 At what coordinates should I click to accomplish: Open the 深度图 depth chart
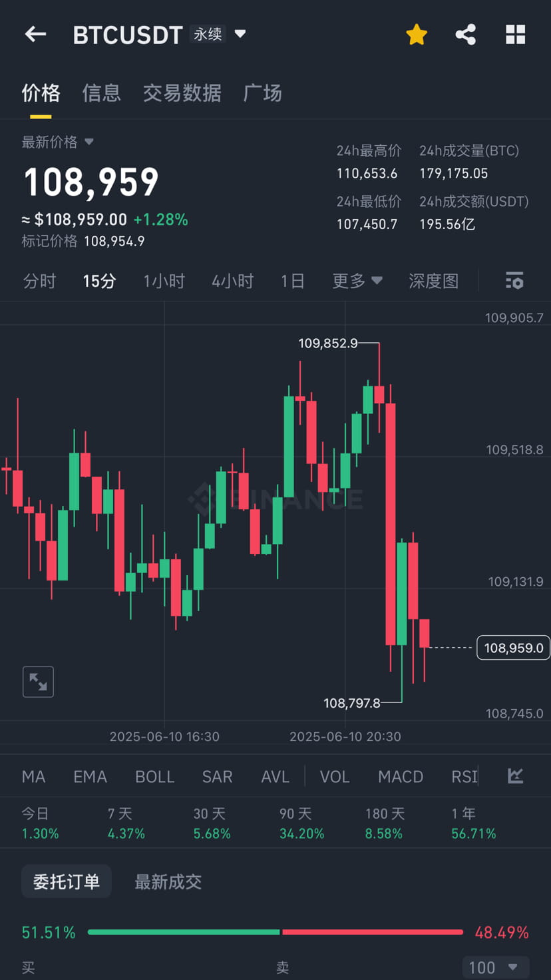pos(433,281)
